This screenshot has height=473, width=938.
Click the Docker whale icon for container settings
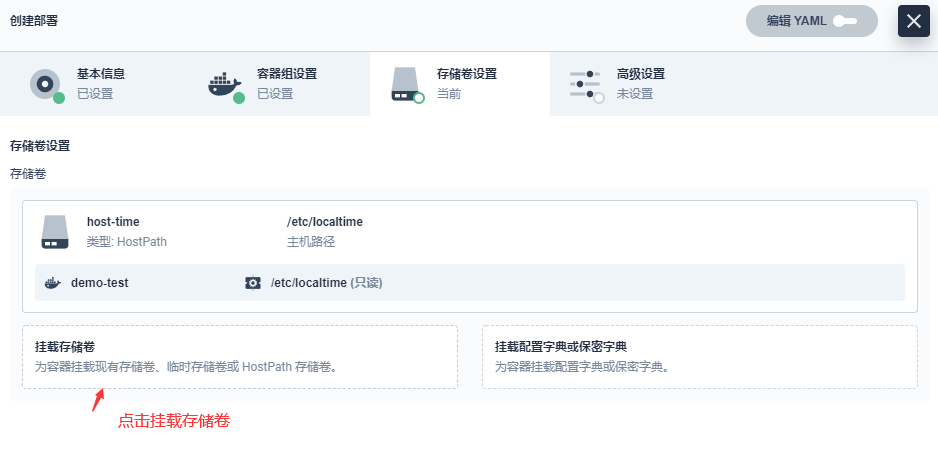pyautogui.click(x=224, y=84)
